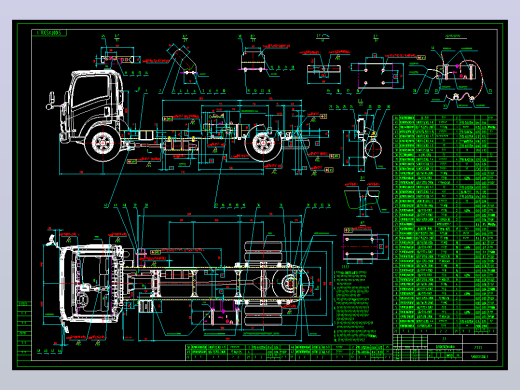Click the revision table along the sheet's side edge
The image size is (520, 390).
[24, 331]
